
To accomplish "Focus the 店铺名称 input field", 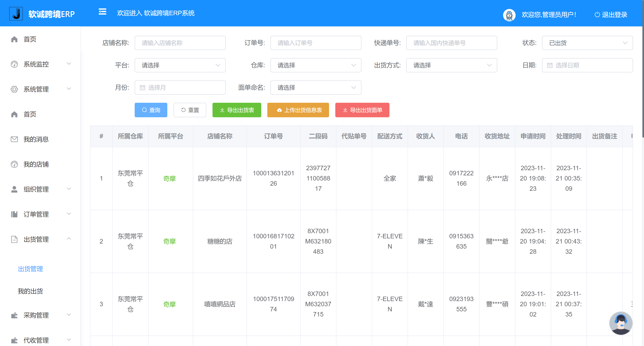I will coord(180,43).
